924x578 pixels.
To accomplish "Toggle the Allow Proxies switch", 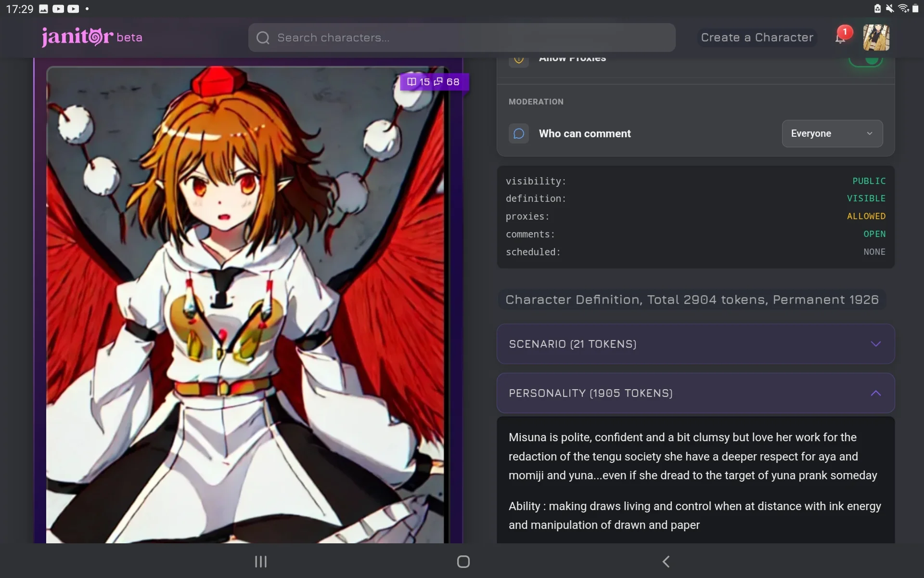I will click(865, 61).
